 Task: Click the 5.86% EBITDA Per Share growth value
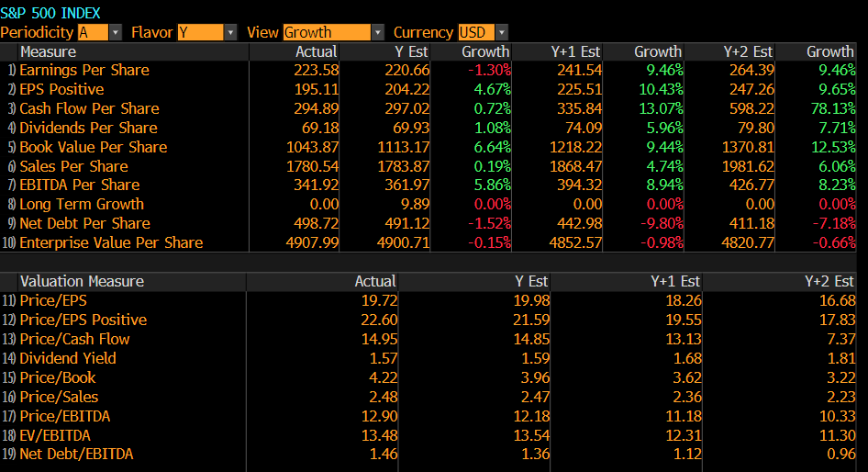(x=492, y=185)
